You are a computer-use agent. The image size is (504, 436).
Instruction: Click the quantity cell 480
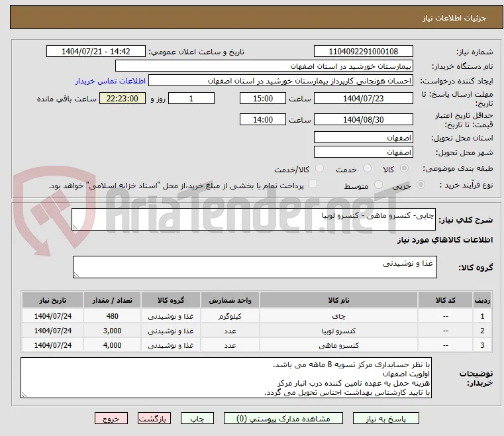[112, 316]
